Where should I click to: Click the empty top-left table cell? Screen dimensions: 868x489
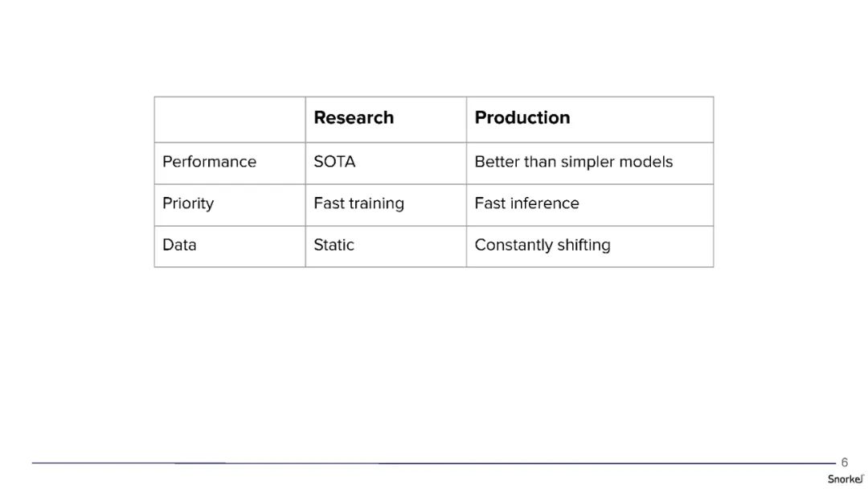(x=230, y=120)
